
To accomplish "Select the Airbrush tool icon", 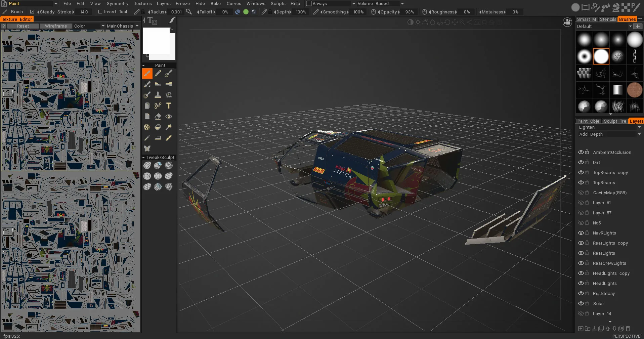I will click(x=169, y=74).
